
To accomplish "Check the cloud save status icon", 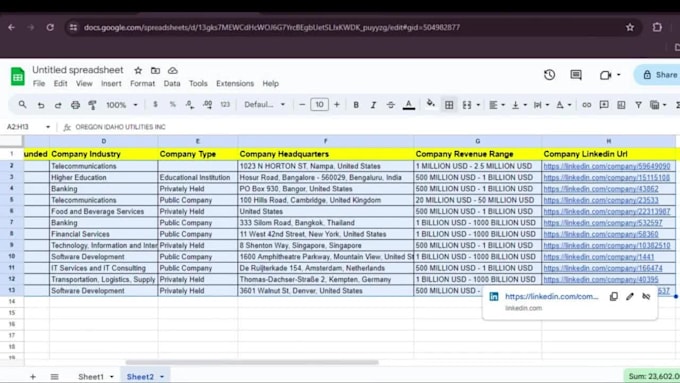I will pyautogui.click(x=173, y=70).
